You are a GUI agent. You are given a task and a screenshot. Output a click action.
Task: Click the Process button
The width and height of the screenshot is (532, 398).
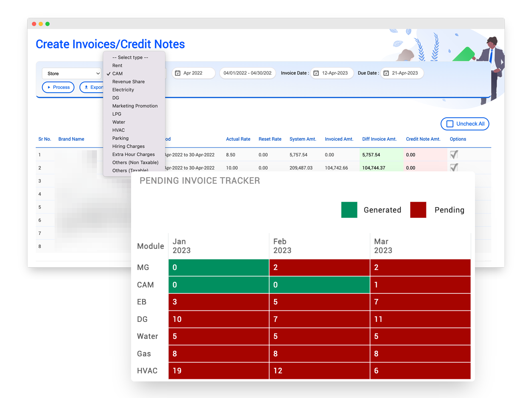tap(58, 87)
